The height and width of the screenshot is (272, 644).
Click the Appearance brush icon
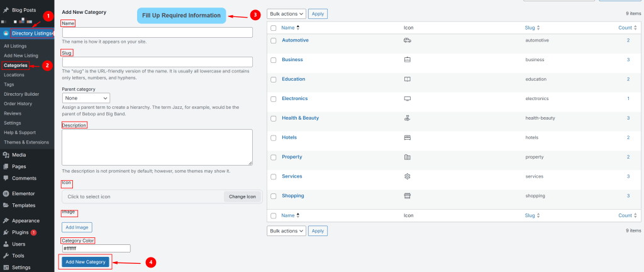[x=6, y=220]
